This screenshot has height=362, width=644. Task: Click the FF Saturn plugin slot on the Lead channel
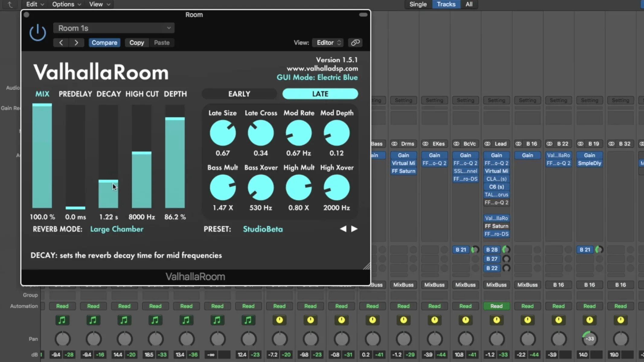(x=497, y=226)
